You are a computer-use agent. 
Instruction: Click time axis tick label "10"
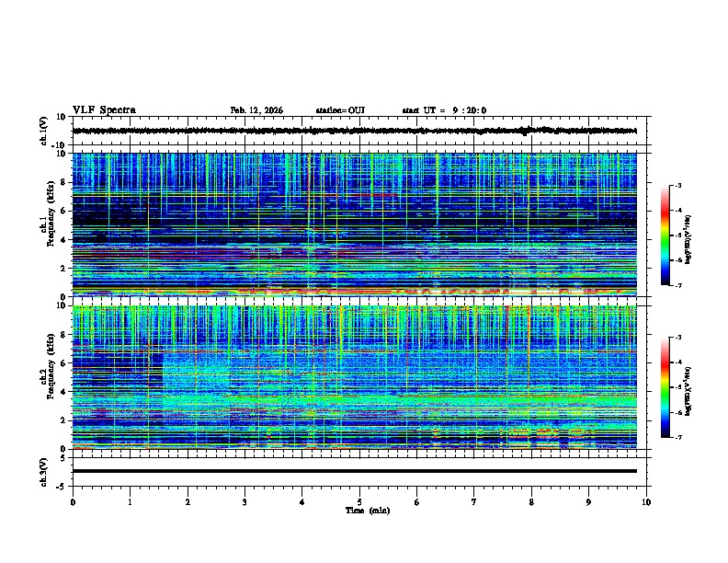[x=646, y=502]
